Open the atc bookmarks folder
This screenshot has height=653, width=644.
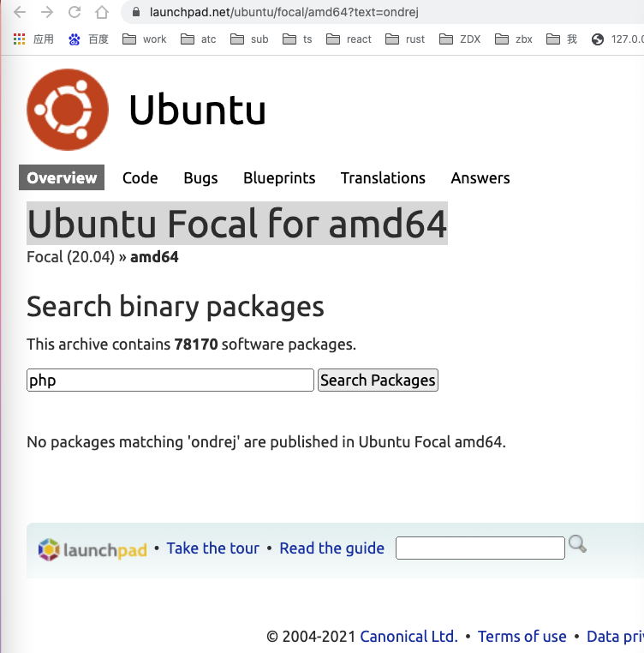click(198, 39)
